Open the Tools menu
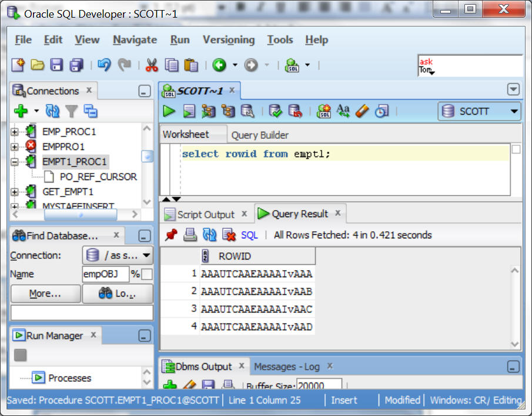The height and width of the screenshot is (416, 532). [x=280, y=40]
